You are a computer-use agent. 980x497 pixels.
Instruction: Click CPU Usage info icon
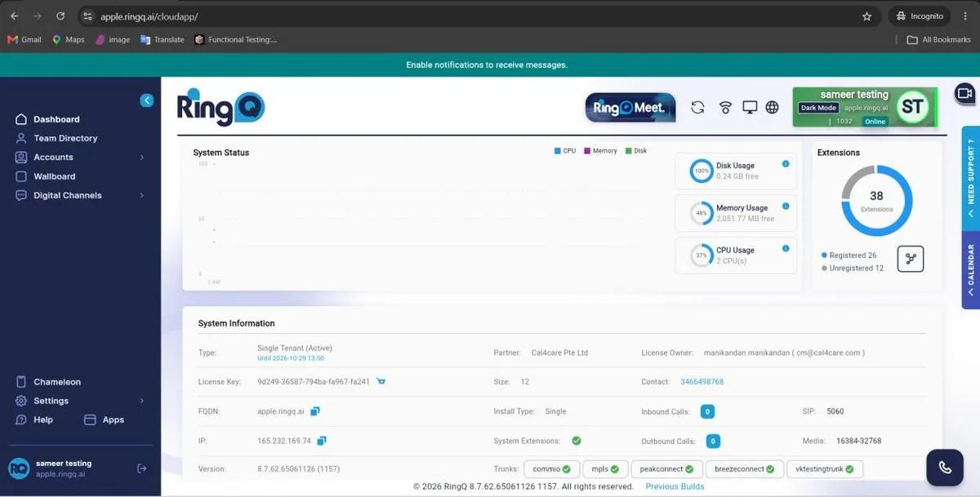(786, 249)
